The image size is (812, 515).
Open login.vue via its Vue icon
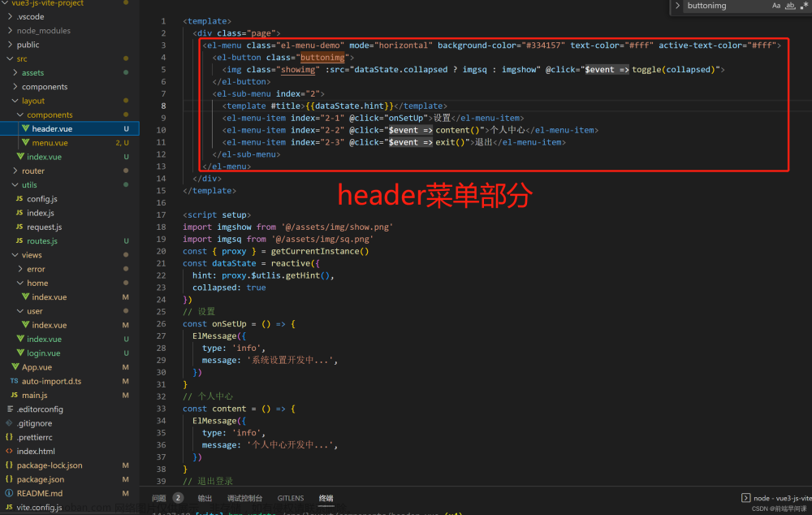tap(20, 353)
